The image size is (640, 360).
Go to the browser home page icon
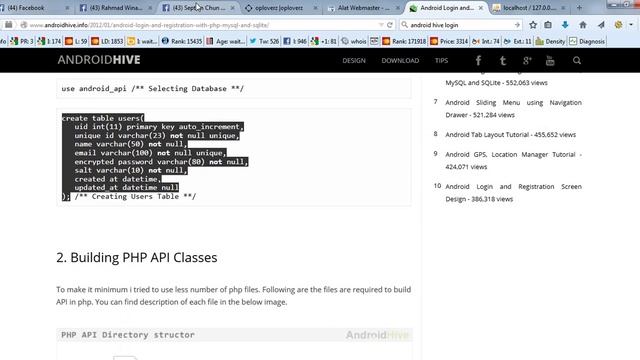pyautogui.click(x=583, y=25)
